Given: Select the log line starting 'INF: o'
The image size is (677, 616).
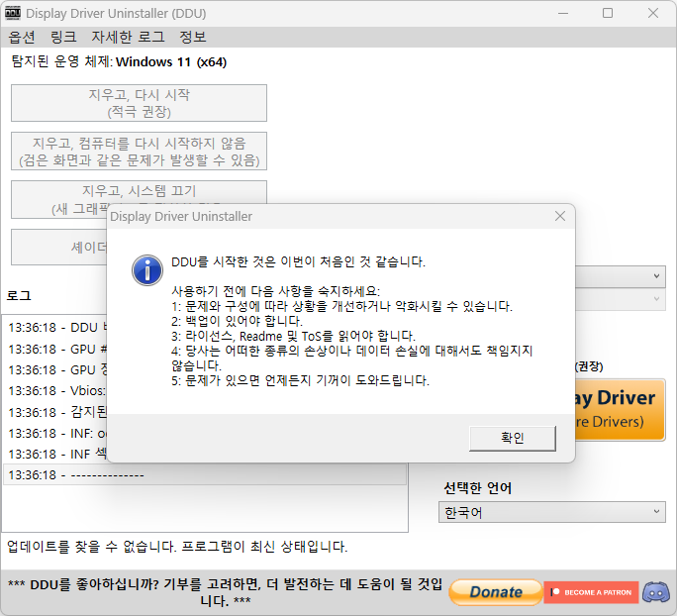Looking at the screenshot, I should click(x=56, y=433).
